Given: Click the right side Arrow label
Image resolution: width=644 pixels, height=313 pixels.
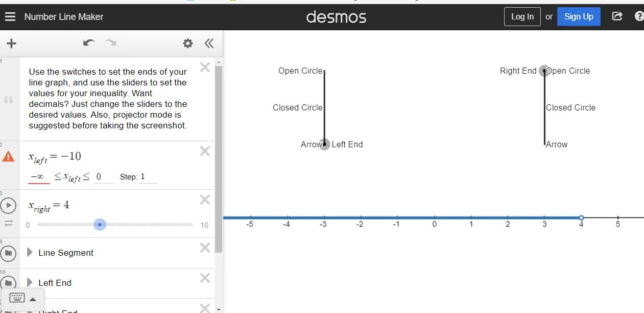Looking at the screenshot, I should coord(557,144).
